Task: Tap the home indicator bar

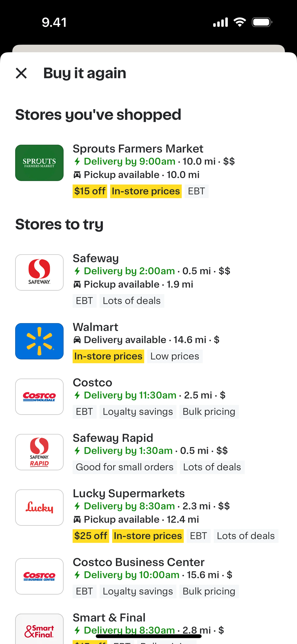Action: [x=148, y=636]
